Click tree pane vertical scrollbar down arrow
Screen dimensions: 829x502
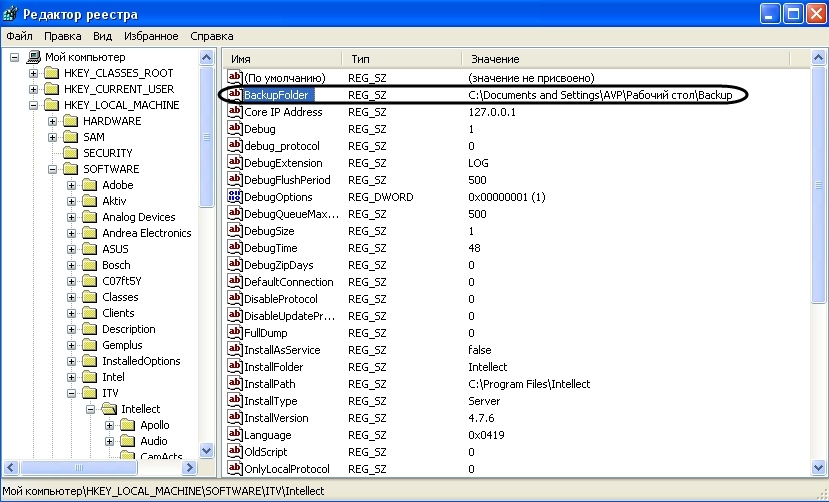207,451
